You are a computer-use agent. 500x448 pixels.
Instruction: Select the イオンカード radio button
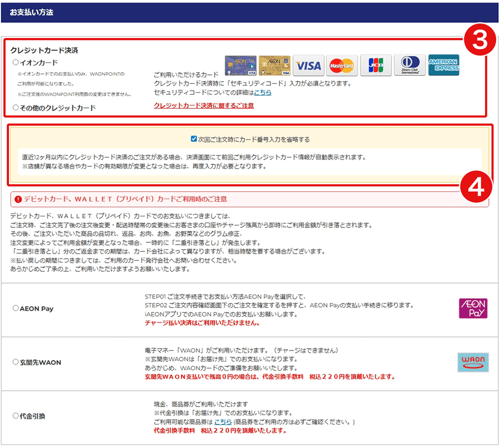[15, 62]
